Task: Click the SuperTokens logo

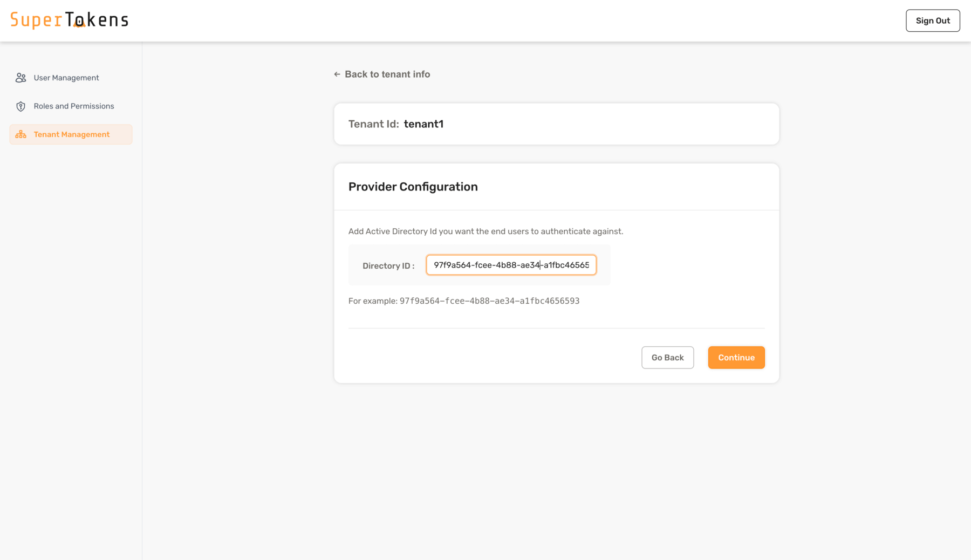Action: [70, 20]
